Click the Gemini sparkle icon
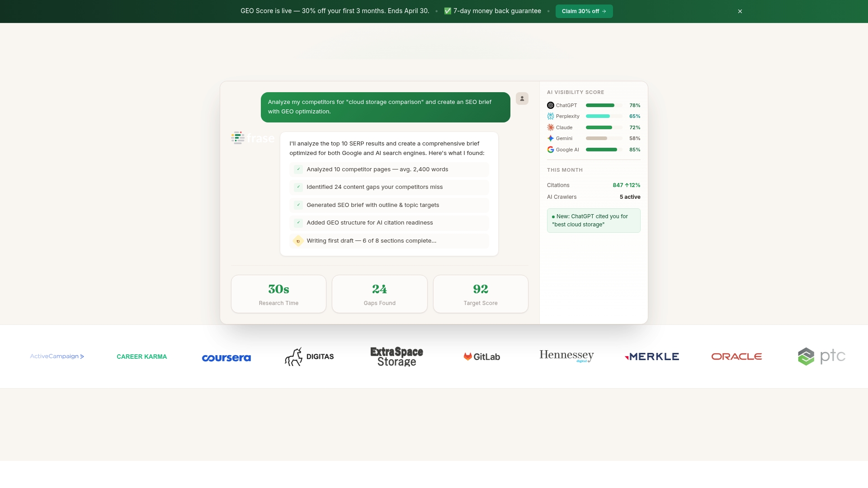Screen dimensions: 868x488 click(x=550, y=138)
